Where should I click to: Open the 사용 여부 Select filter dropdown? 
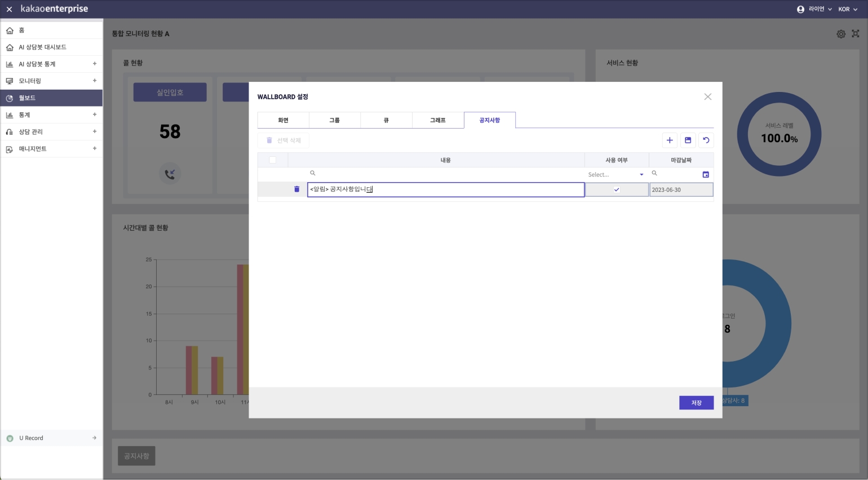pos(615,175)
